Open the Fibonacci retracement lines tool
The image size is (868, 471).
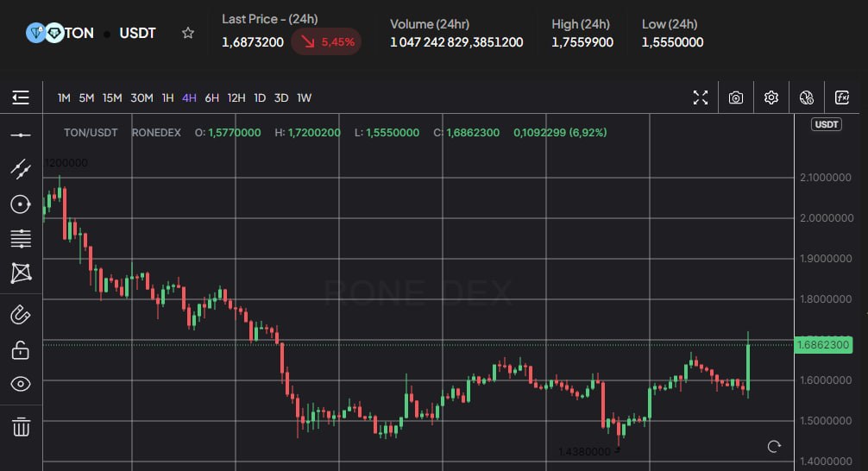21,238
